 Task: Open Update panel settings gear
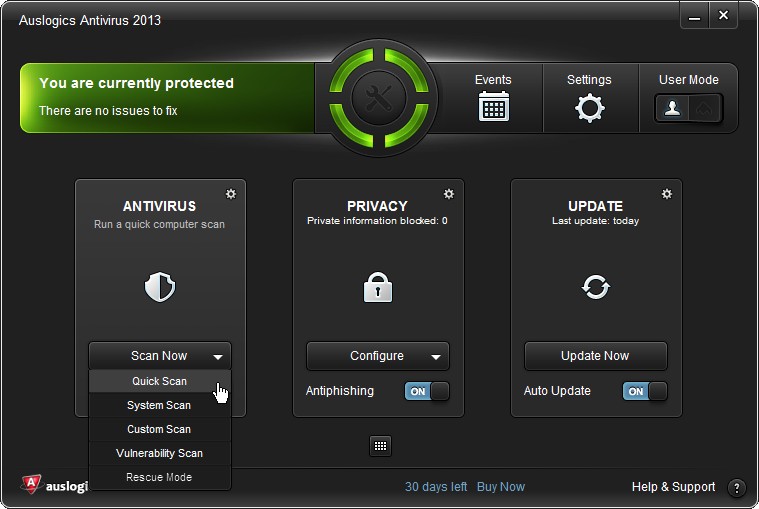(x=667, y=194)
